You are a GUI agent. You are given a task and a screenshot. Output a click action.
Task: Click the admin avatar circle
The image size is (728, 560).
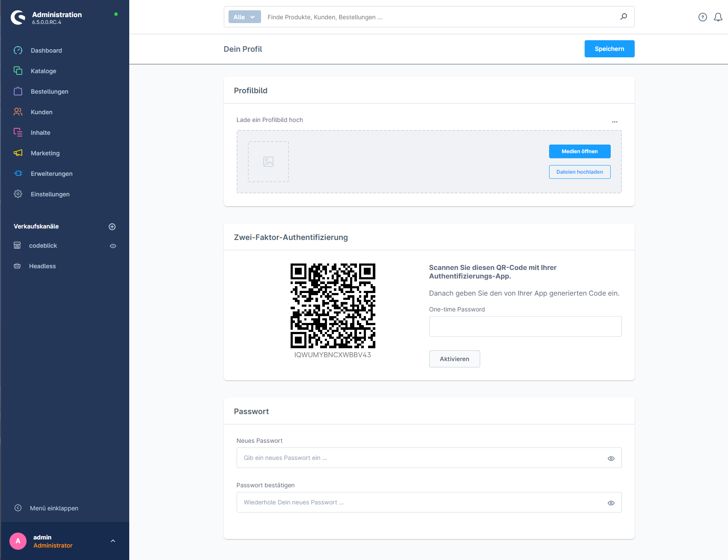18,541
